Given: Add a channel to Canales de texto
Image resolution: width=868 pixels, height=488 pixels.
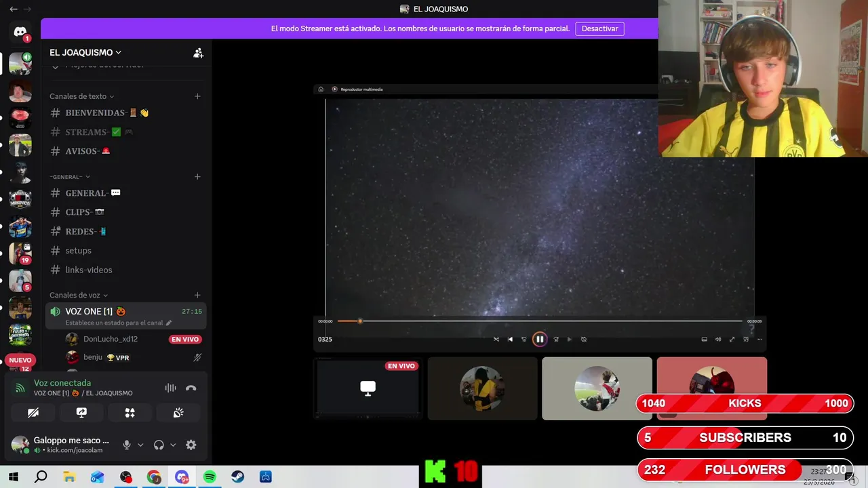Looking at the screenshot, I should [197, 96].
